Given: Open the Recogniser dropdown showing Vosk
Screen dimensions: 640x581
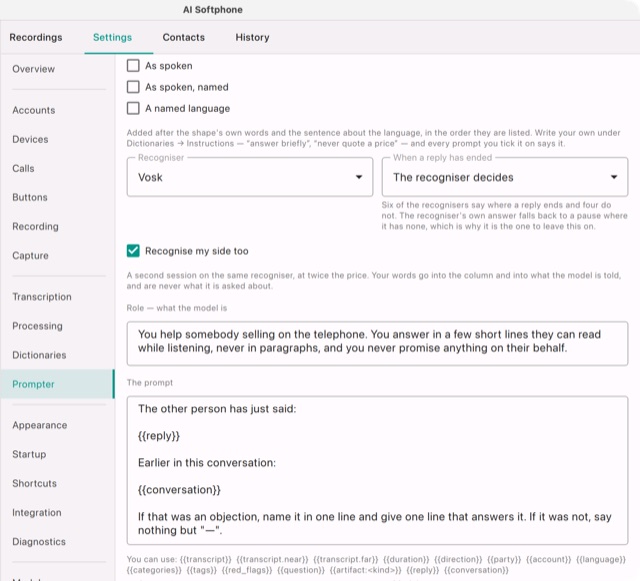Looking at the screenshot, I should 250,177.
